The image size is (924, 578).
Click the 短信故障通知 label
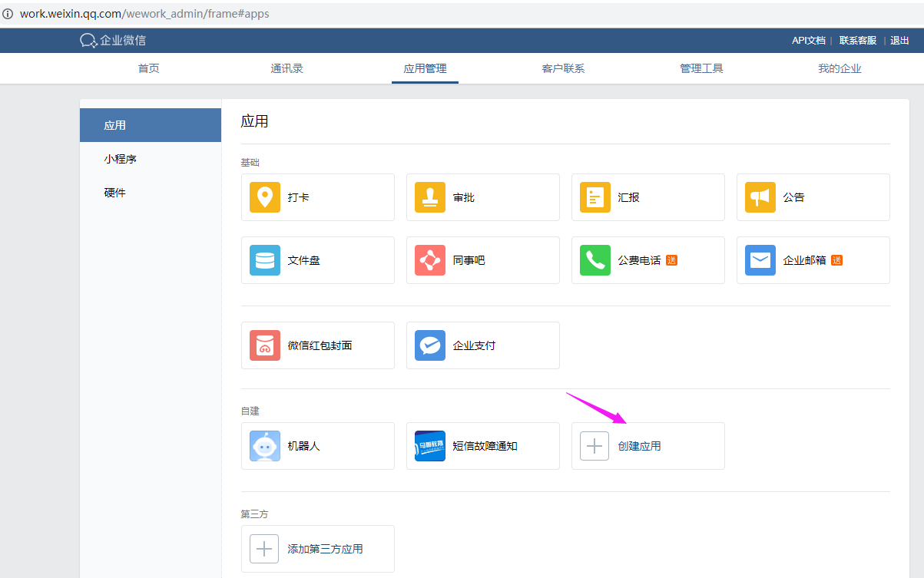pyautogui.click(x=485, y=446)
